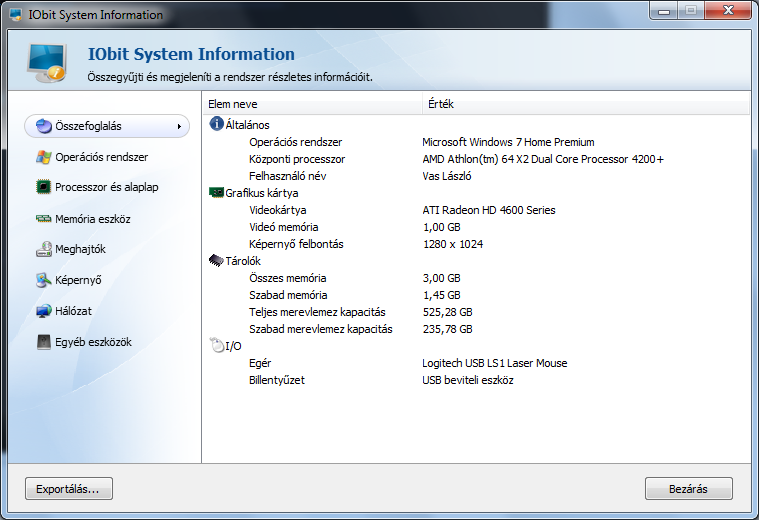Click the IObit System Information header computer icon
Screen dimensions: 759x520
tap(47, 63)
